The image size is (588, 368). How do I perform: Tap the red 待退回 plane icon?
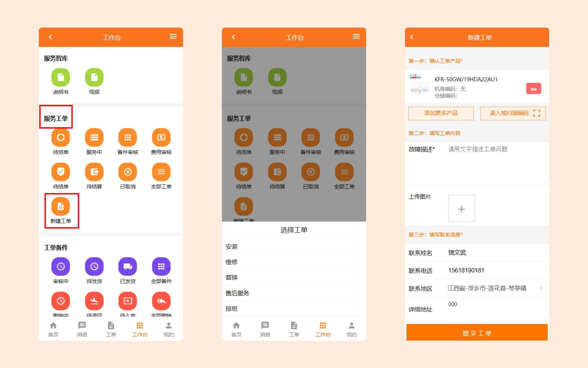tap(94, 301)
